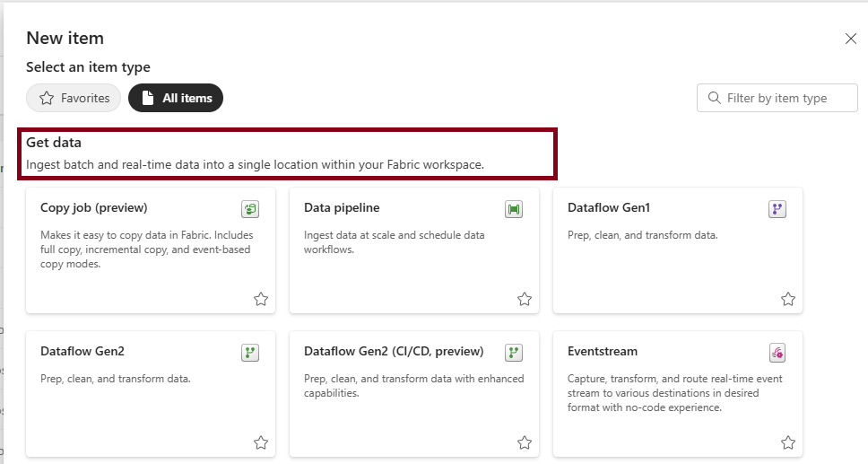
Task: Select the Eventstream card title
Action: coord(603,352)
